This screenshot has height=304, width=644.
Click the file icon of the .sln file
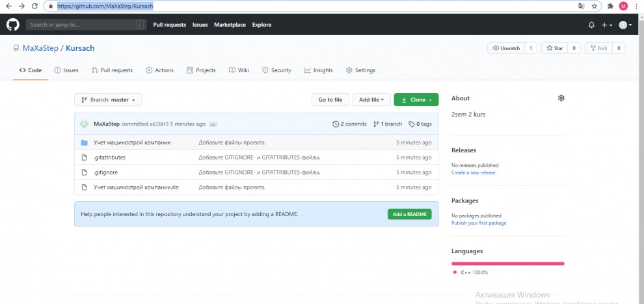[x=84, y=187]
